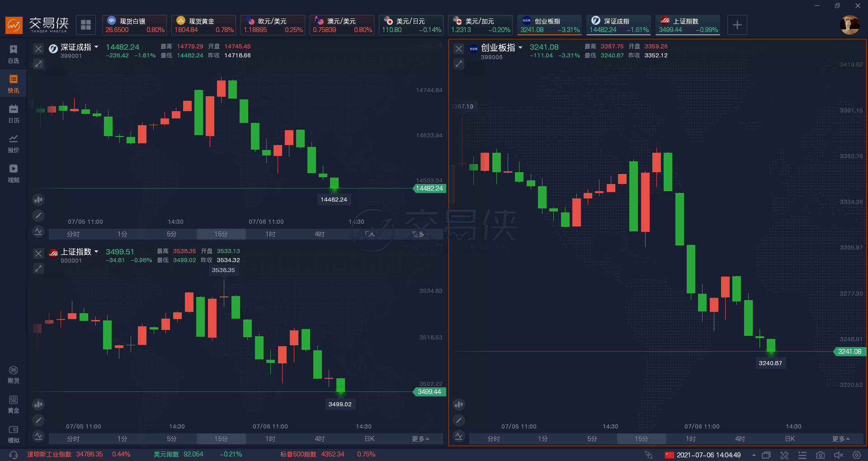The image size is (868, 461).
Task: Expand the 上证指数 chart to fullscreen
Action: (38, 268)
